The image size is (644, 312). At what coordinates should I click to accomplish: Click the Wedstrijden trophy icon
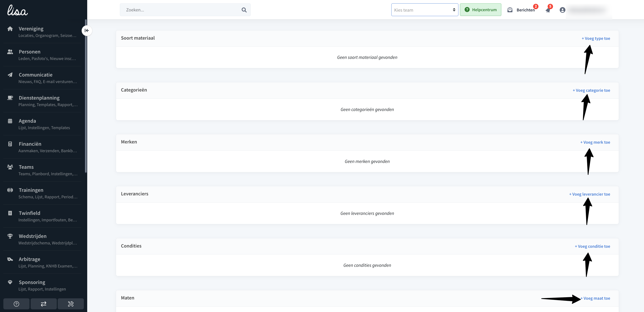10,236
